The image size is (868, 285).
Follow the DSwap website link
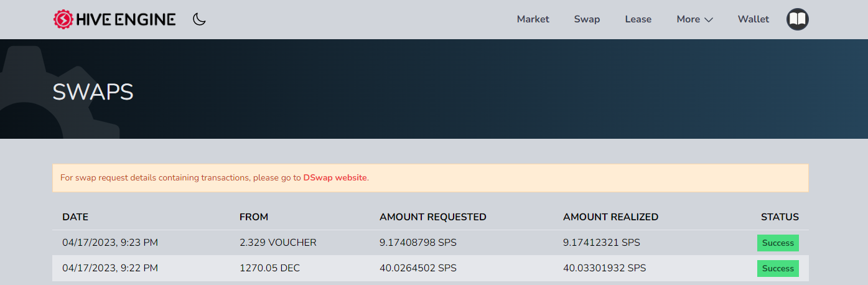pos(335,178)
